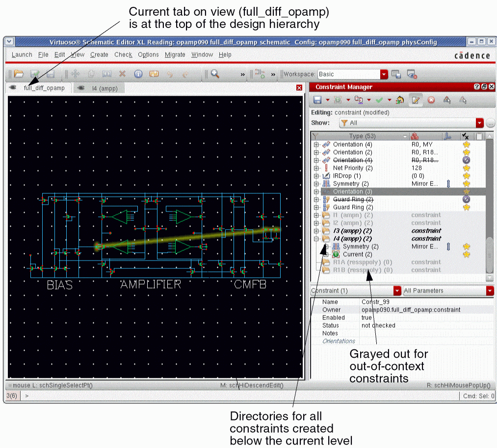Open the Show All filter dropdown
Screen dimensions: 497x448
coord(479,123)
